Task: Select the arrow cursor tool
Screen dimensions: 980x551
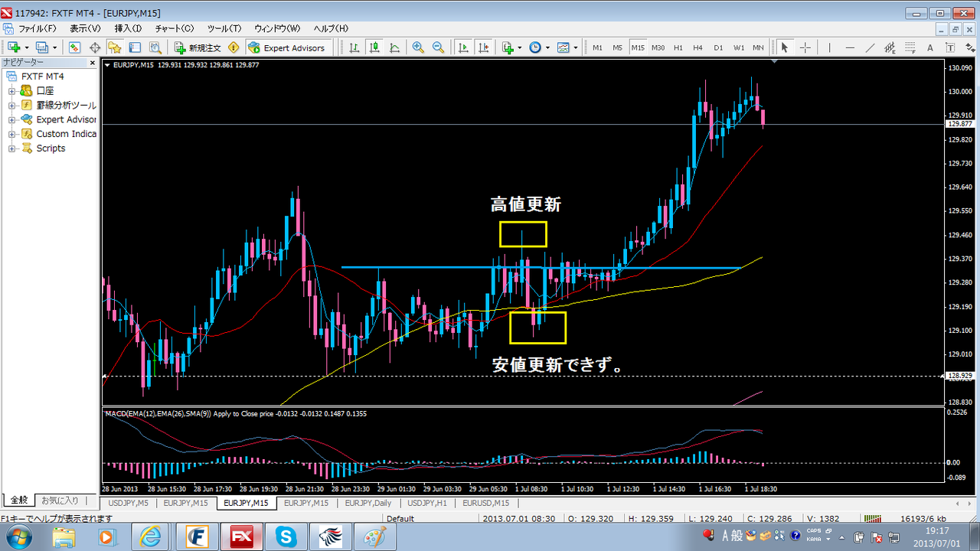Action: [x=784, y=47]
